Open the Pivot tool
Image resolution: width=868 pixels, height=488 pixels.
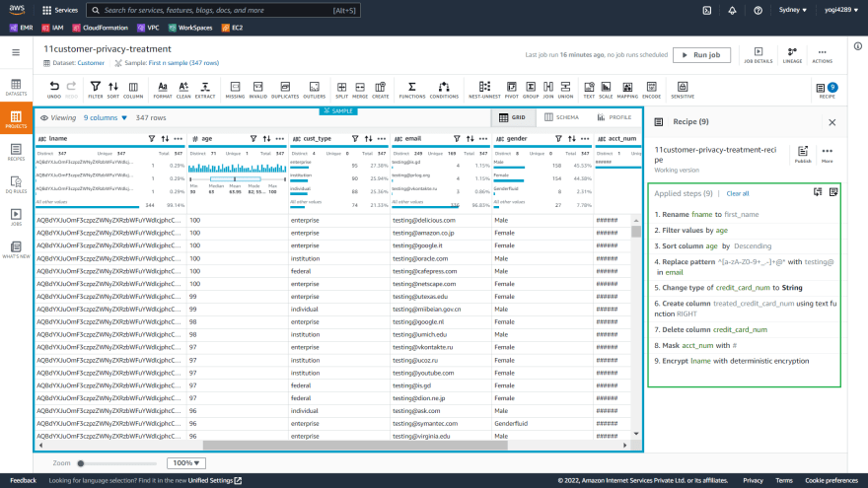pos(512,90)
